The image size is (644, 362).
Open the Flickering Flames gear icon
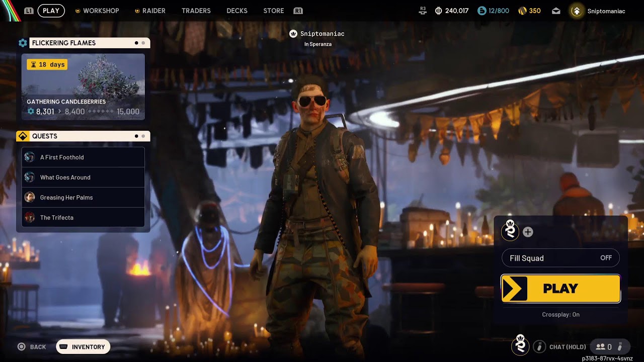click(x=23, y=43)
